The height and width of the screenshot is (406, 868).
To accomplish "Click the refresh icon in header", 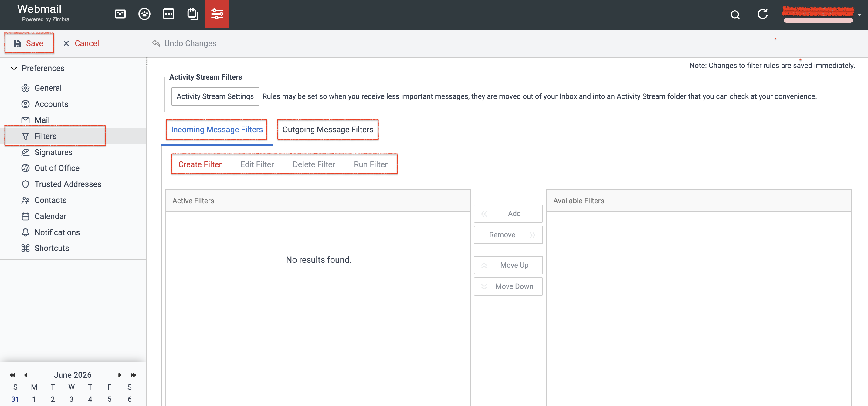I will pos(762,14).
